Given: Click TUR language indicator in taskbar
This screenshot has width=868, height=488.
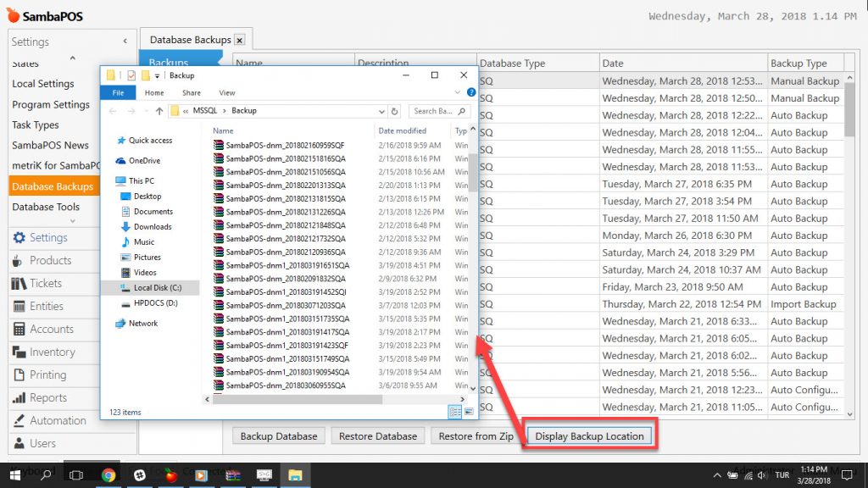Looking at the screenshot, I should point(782,474).
